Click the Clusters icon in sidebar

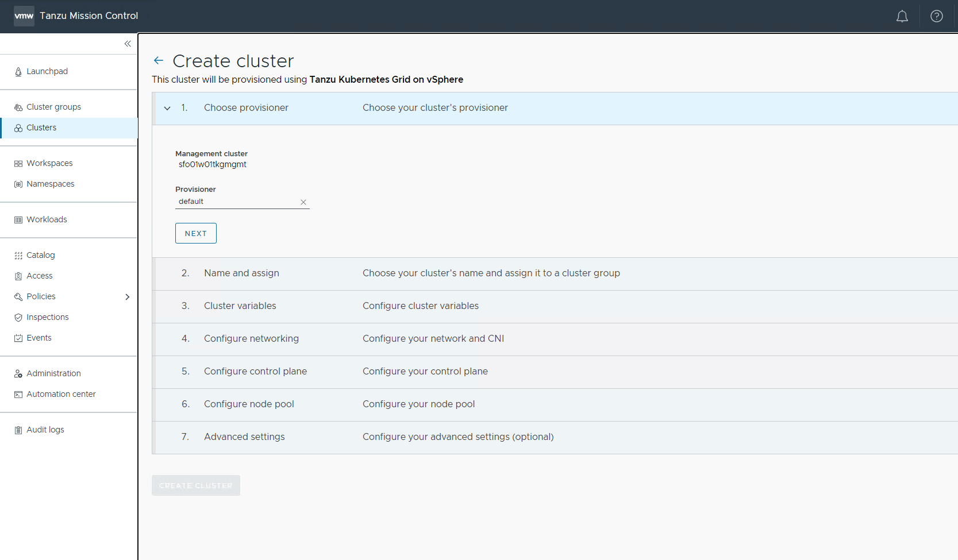pyautogui.click(x=18, y=128)
